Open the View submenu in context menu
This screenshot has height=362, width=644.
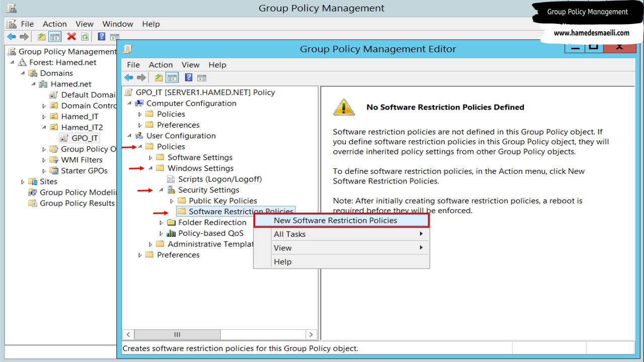[x=341, y=248]
